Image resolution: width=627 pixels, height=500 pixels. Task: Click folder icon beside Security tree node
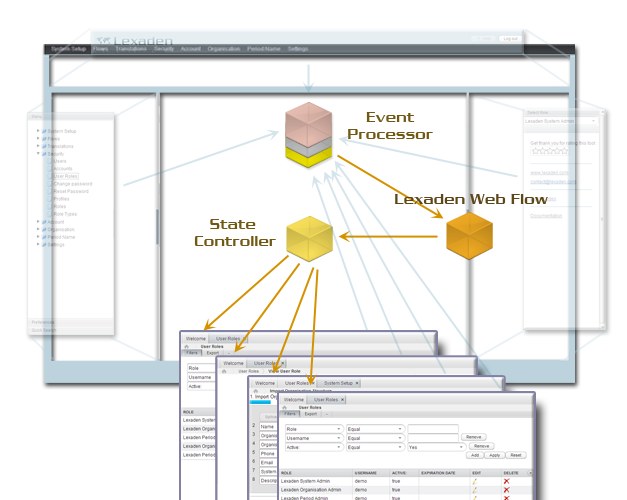tap(44, 154)
